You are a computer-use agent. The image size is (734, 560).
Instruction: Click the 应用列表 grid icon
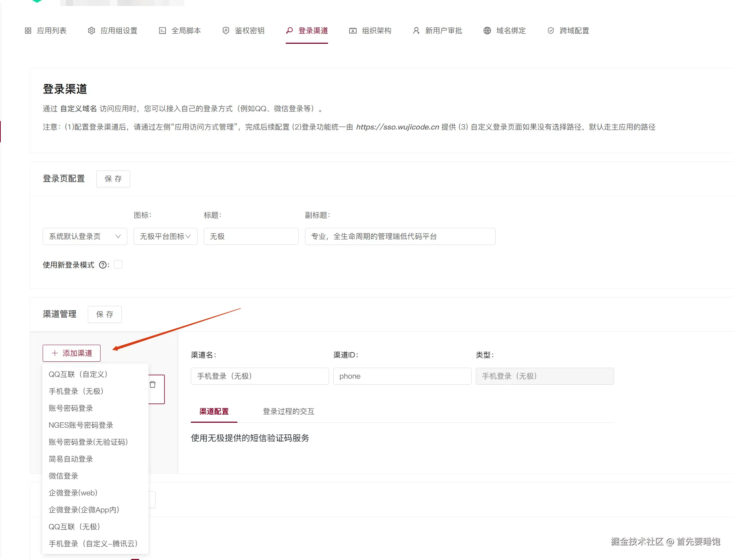[x=28, y=31]
